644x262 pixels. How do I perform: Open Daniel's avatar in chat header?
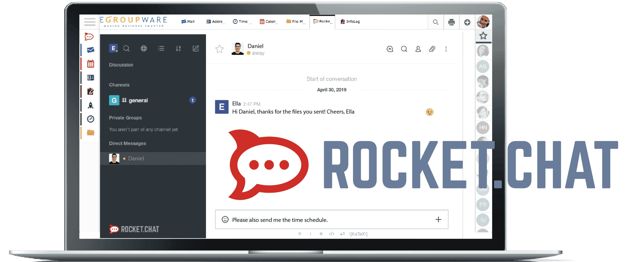click(x=237, y=49)
